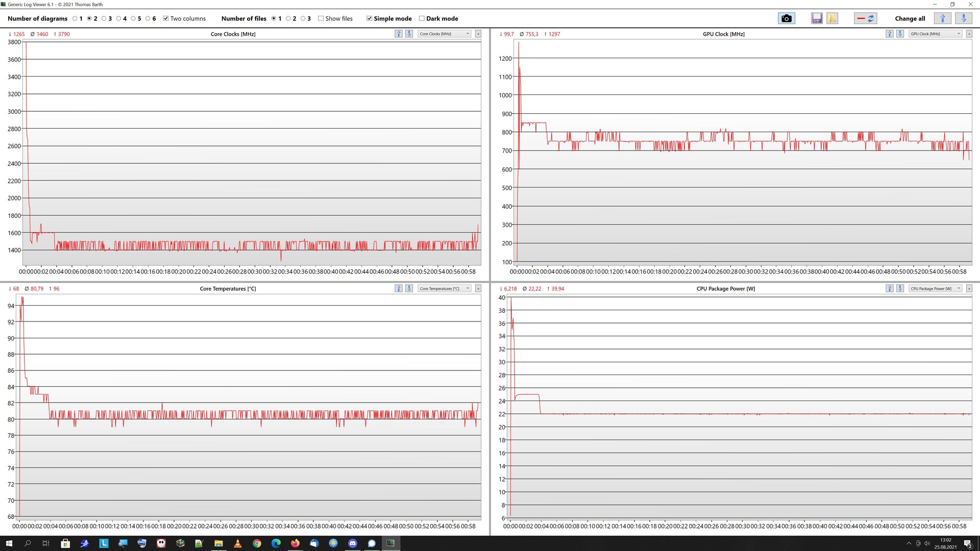This screenshot has width=980, height=551.
Task: Uncheck the Two columns checkbox
Action: pos(165,18)
